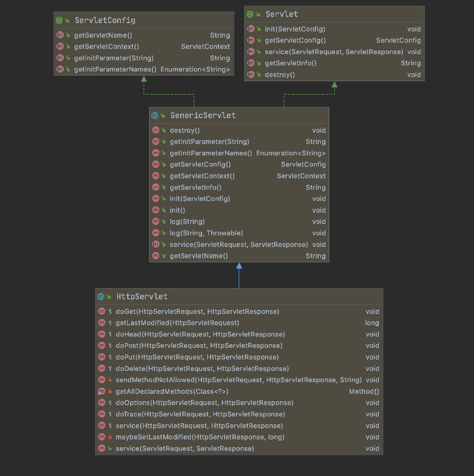Image resolution: width=474 pixels, height=476 pixels.
Task: Select service(HttpServletRequest, HttpServletResponse) row
Action: click(x=239, y=425)
